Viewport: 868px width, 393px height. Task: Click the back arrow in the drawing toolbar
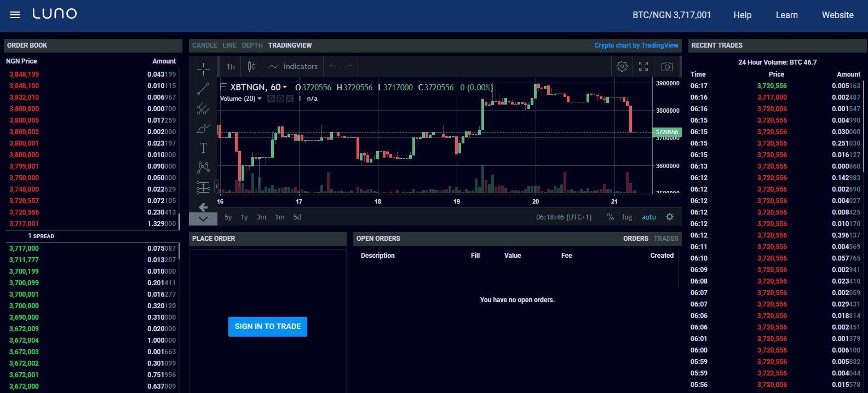point(203,207)
